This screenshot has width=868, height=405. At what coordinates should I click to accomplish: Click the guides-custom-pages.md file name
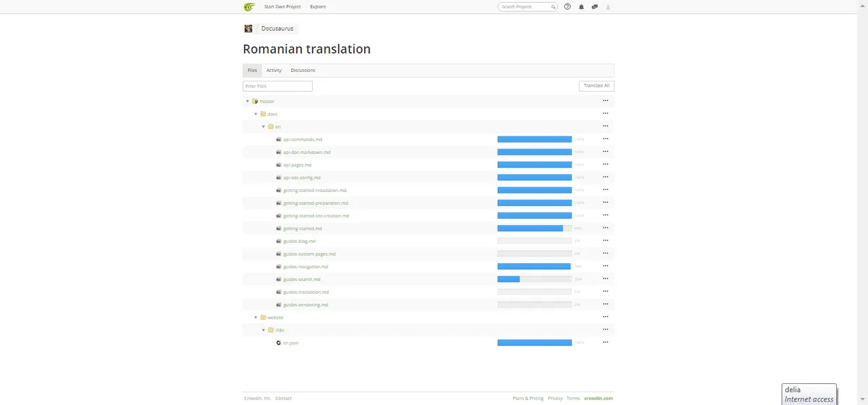(309, 254)
